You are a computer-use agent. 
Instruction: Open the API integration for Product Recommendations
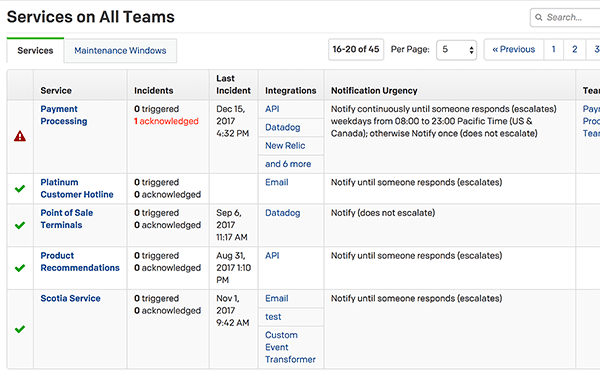[x=272, y=256]
